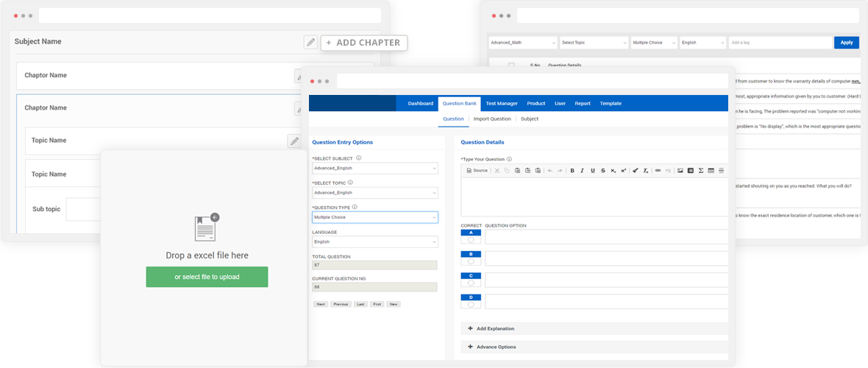Click the info icon beside QUESTION TYPE
The width and height of the screenshot is (868, 368).
tap(355, 207)
